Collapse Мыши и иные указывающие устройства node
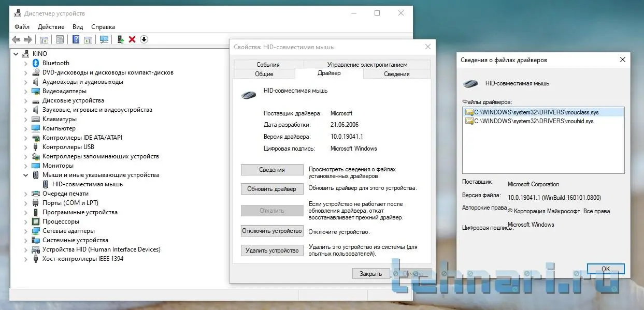The width and height of the screenshot is (644, 310). coord(26,175)
